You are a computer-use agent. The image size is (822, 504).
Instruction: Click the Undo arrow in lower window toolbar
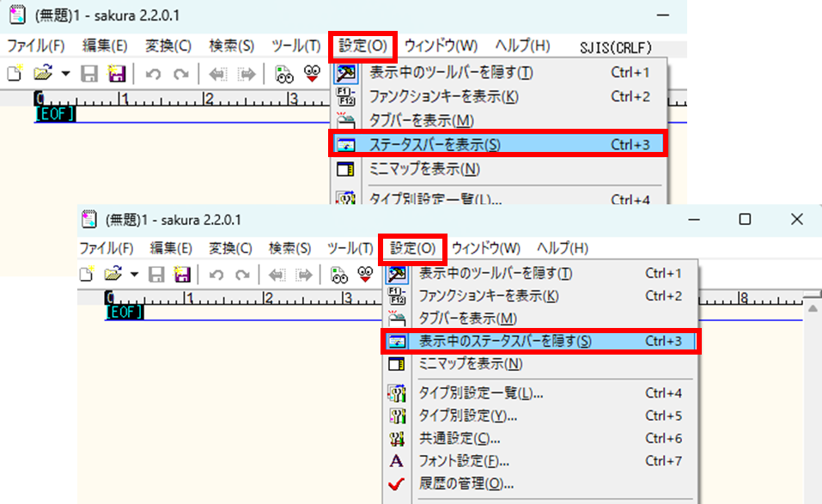coord(216,275)
